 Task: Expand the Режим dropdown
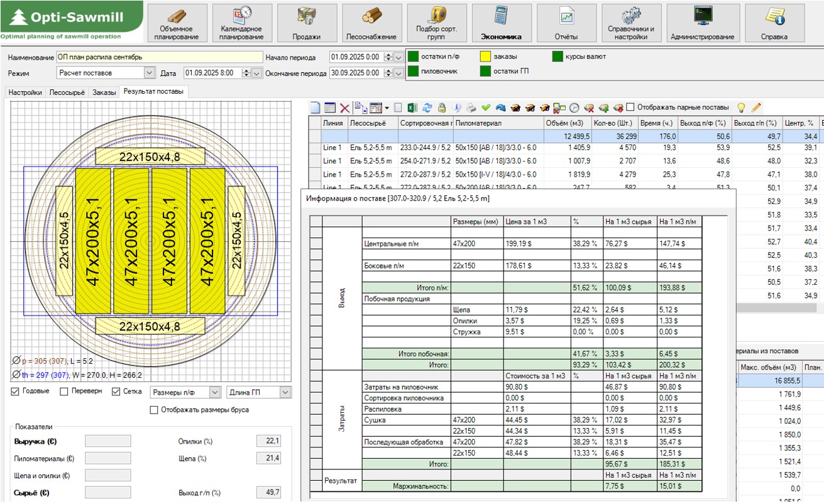[150, 73]
